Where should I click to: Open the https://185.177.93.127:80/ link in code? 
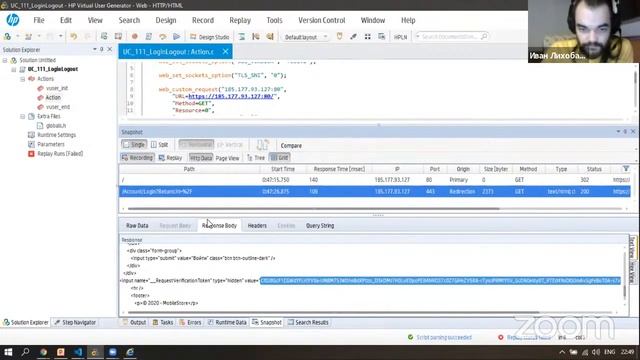(x=231, y=96)
